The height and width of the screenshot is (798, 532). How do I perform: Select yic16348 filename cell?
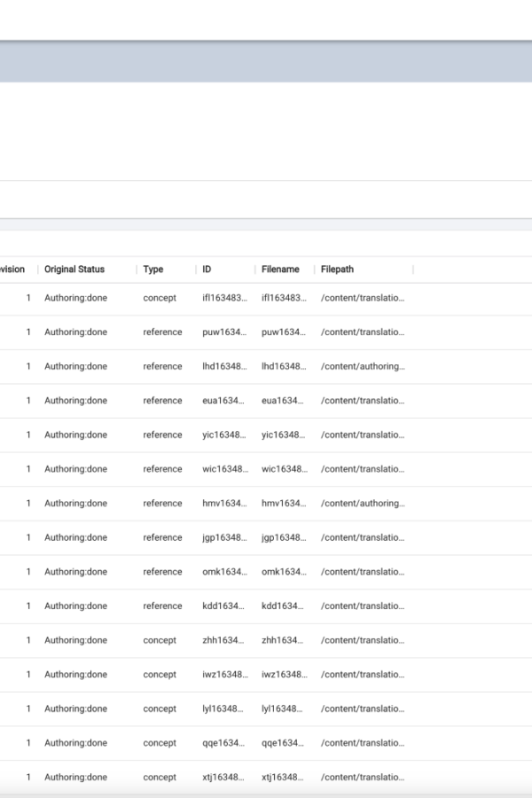pyautogui.click(x=283, y=434)
